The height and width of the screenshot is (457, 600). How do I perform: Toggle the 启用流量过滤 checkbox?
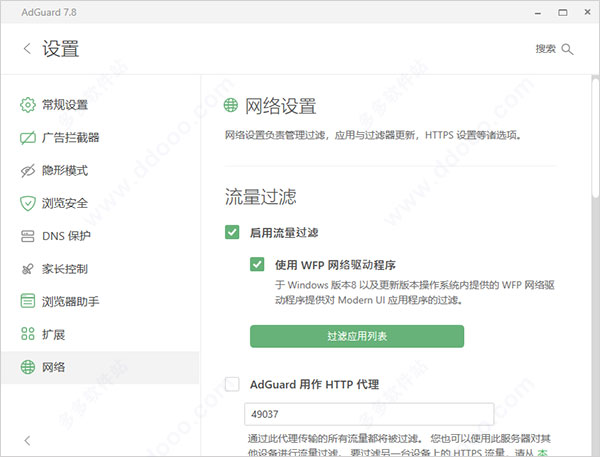pyautogui.click(x=232, y=232)
